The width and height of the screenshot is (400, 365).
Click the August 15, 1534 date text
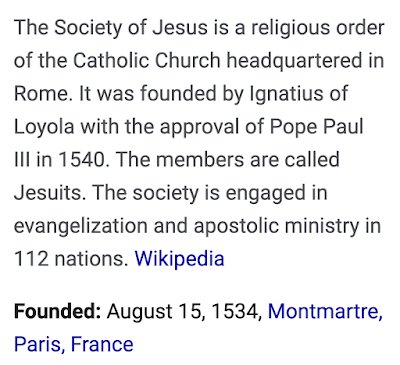184,311
